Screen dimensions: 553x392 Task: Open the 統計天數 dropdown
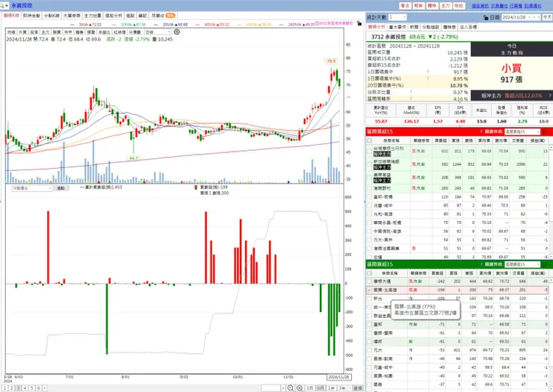pyautogui.click(x=404, y=17)
